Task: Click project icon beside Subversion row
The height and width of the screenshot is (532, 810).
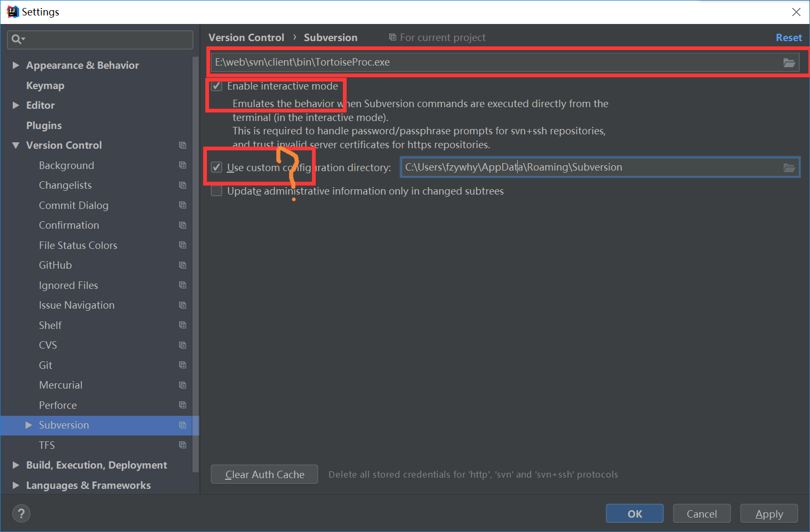Action: [183, 425]
